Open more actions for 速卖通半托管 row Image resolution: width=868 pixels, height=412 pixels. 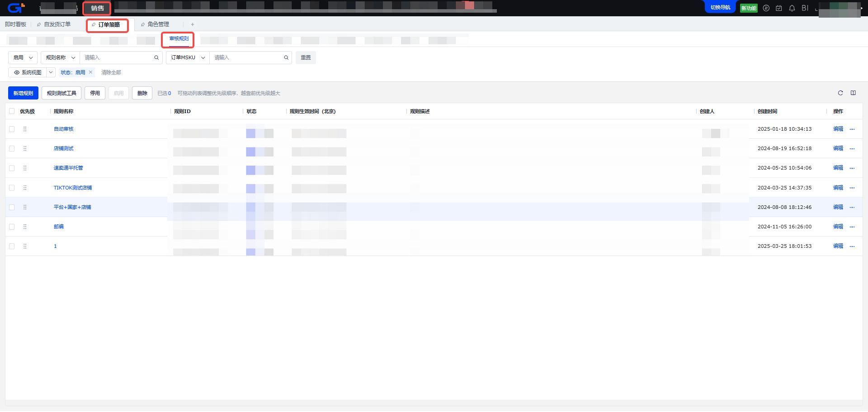tap(852, 168)
